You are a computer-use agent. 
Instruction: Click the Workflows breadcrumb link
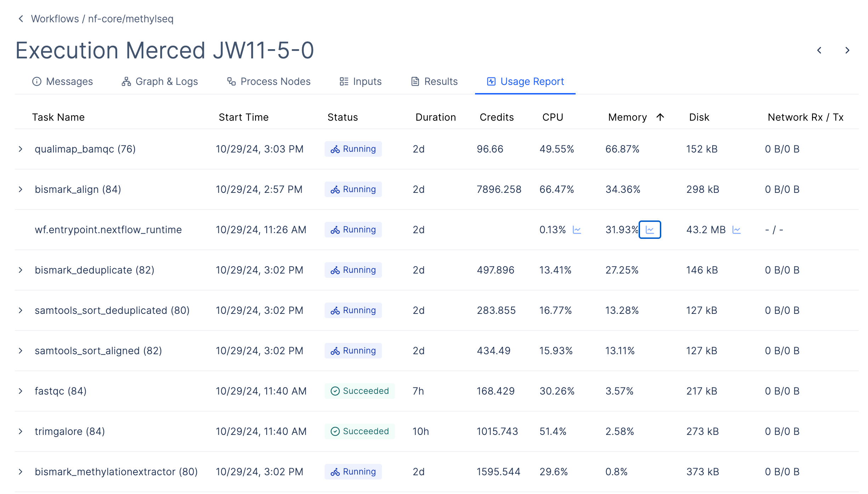tap(55, 19)
